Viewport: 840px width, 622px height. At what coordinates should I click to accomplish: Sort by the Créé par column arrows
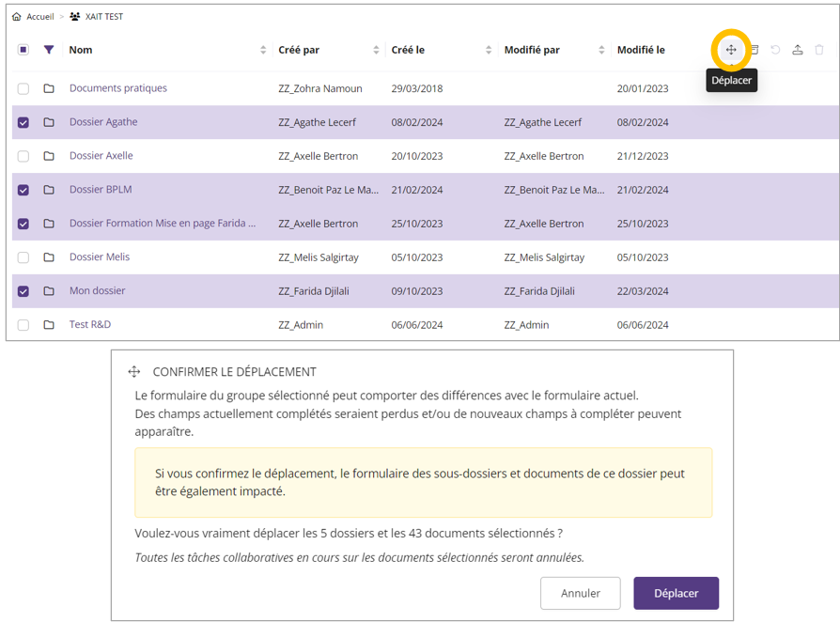coord(376,50)
